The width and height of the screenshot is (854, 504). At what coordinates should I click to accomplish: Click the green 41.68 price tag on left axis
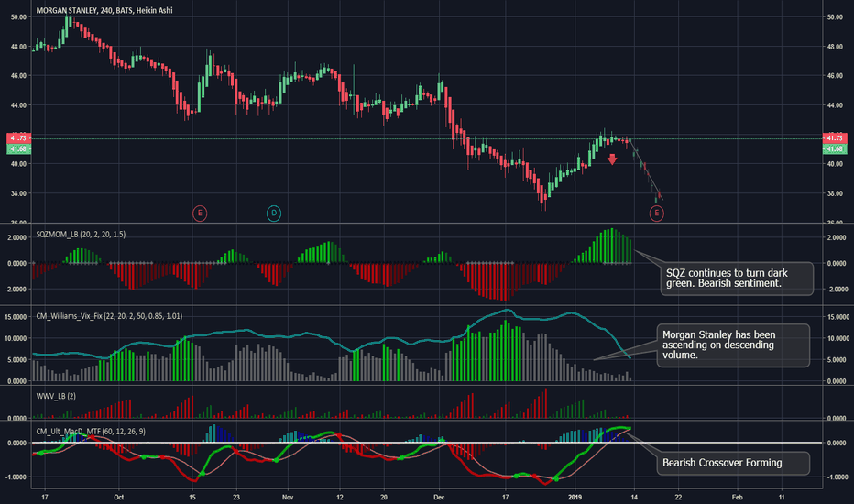(x=18, y=148)
